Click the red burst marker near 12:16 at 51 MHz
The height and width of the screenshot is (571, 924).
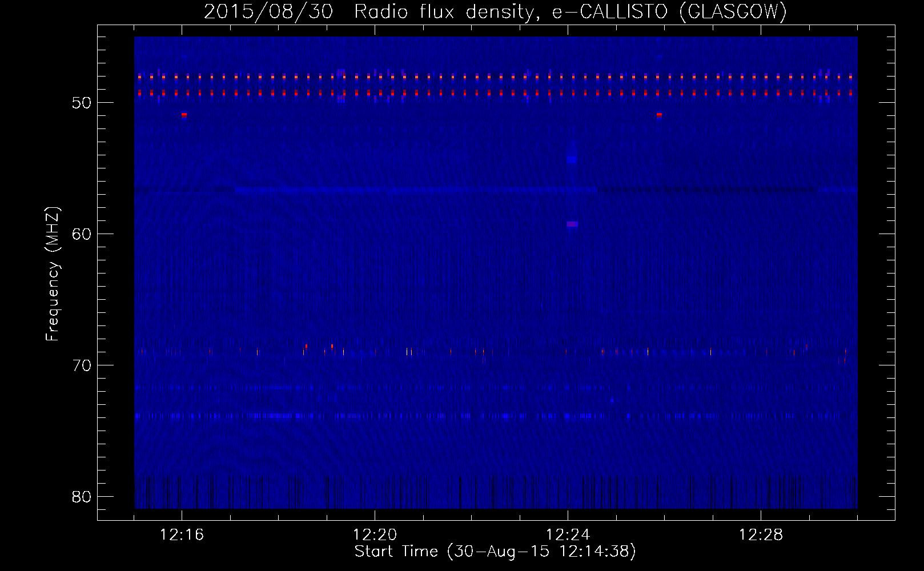(x=184, y=115)
